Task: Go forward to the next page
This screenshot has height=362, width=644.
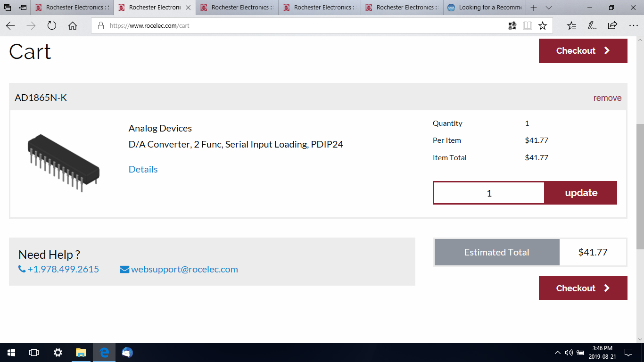Action: tap(31, 26)
